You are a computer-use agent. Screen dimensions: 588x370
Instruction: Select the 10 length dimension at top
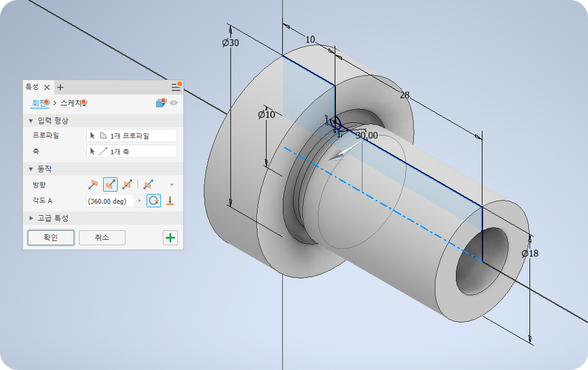pos(310,39)
